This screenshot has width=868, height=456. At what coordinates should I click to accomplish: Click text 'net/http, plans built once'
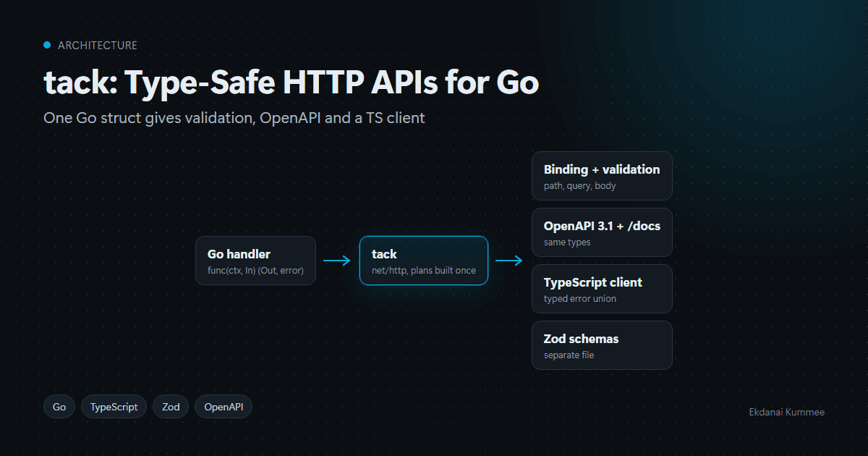pos(424,271)
